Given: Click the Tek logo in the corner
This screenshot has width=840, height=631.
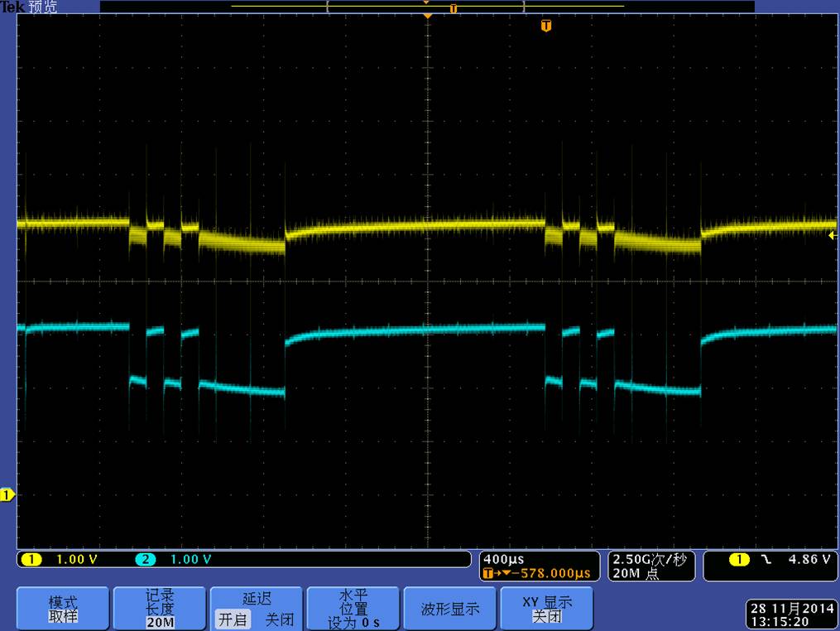Looking at the screenshot, I should [x=12, y=7].
